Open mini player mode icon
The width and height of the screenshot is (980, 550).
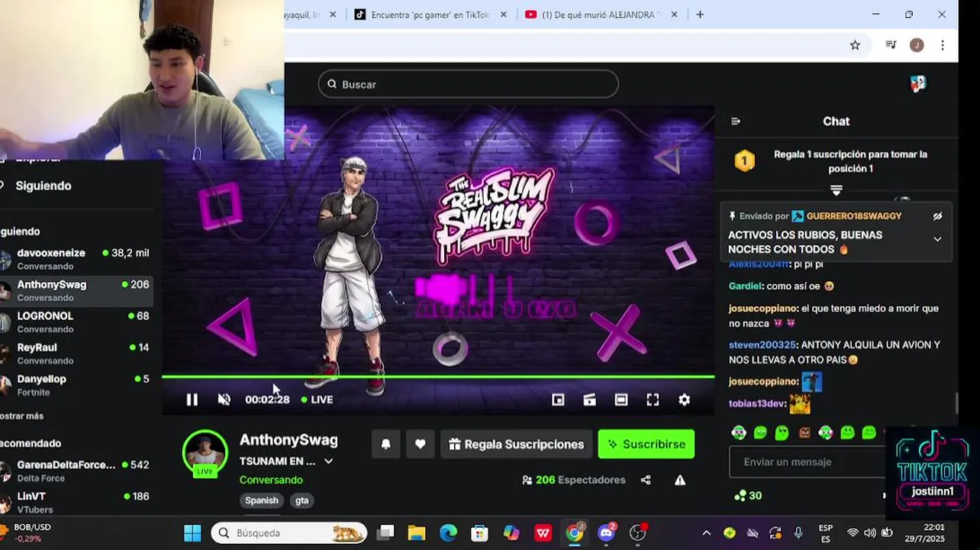click(558, 400)
